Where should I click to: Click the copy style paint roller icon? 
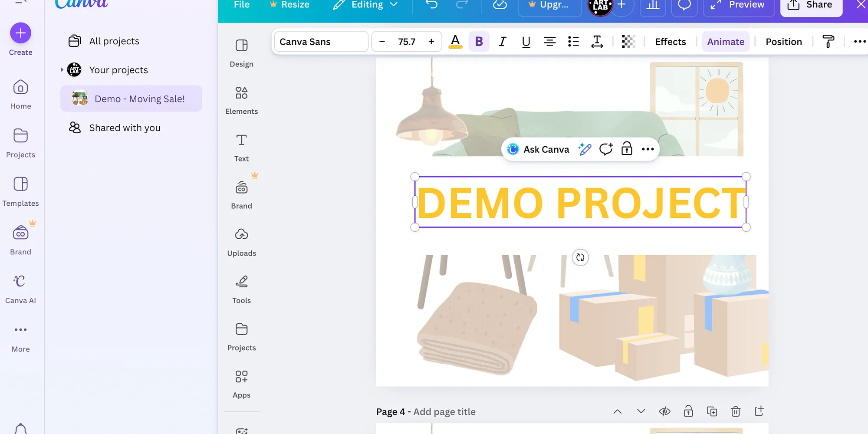(828, 42)
